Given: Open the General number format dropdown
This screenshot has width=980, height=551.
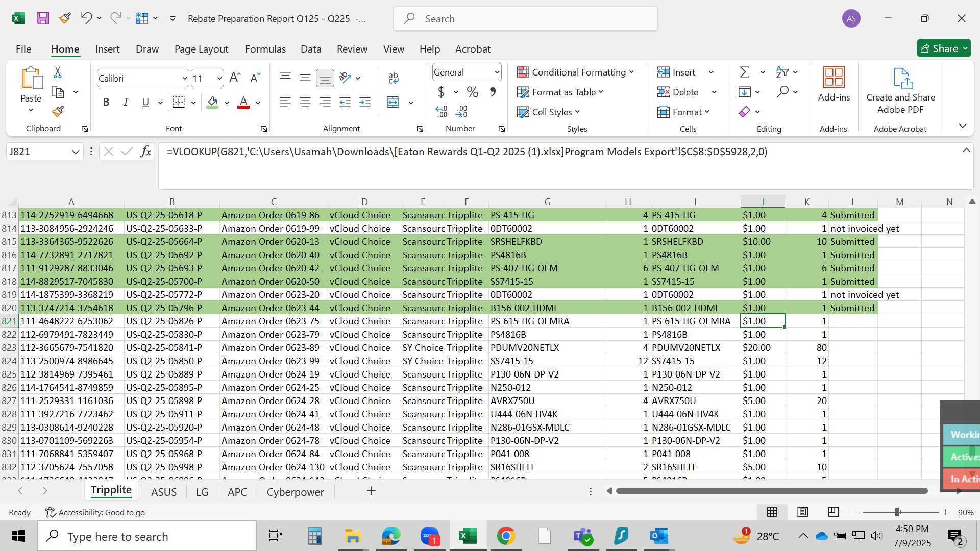Looking at the screenshot, I should click(x=497, y=72).
